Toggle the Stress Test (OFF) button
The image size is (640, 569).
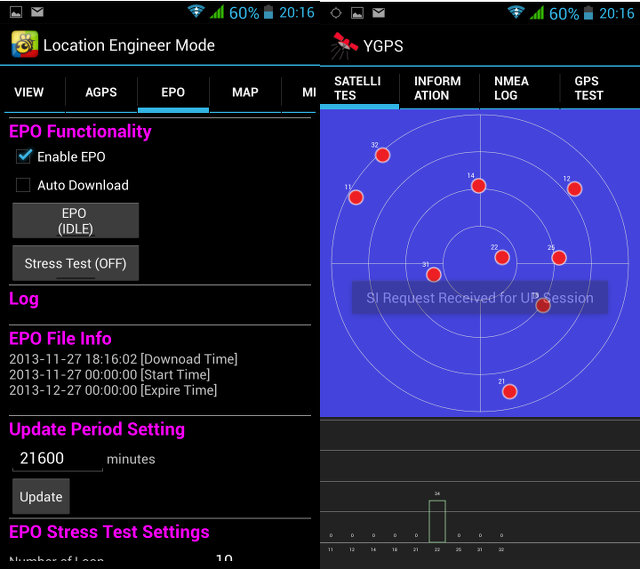[x=75, y=263]
